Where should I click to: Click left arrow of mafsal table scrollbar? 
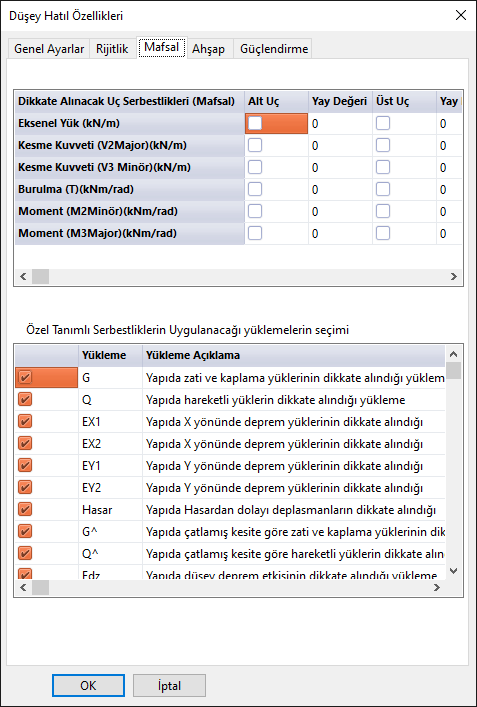(x=23, y=276)
